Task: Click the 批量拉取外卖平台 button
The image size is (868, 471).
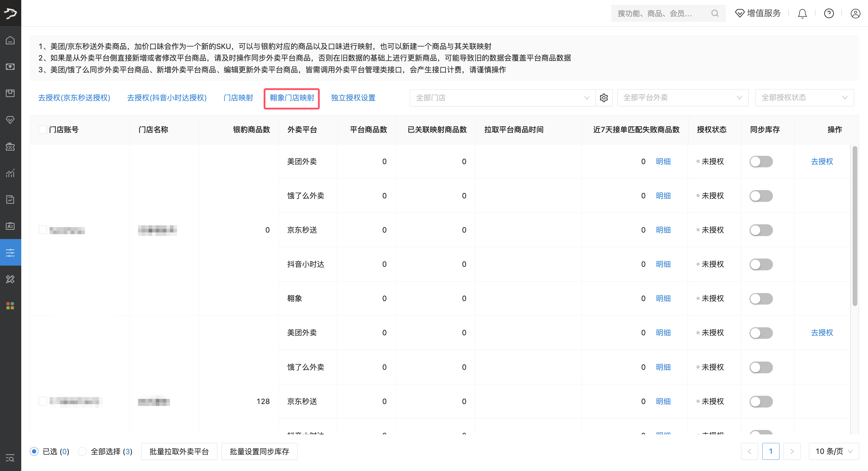Action: tap(179, 451)
